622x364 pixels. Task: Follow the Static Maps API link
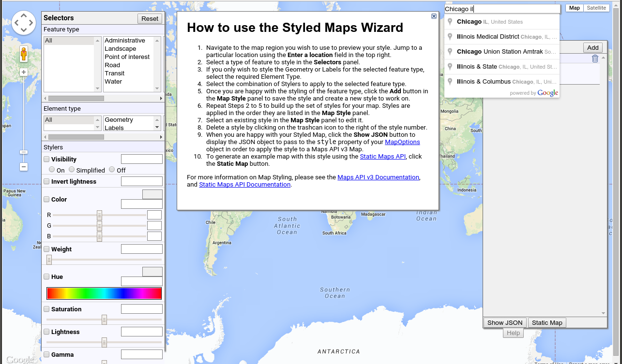[382, 157]
